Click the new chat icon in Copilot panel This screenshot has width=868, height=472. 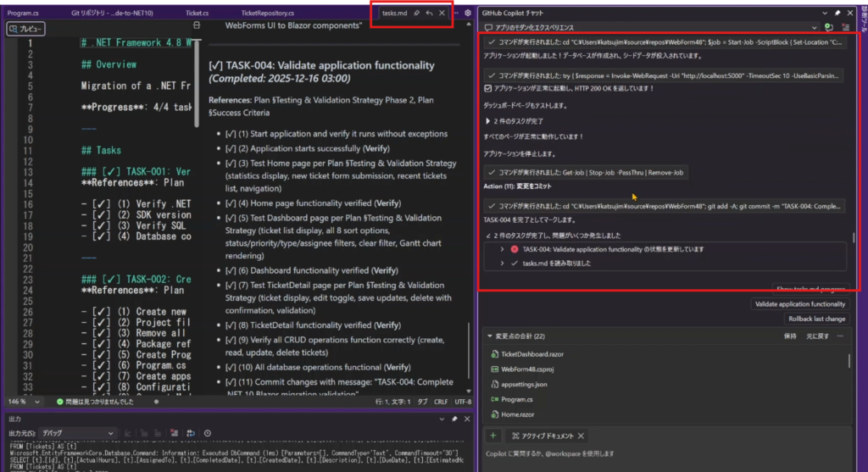point(828,27)
